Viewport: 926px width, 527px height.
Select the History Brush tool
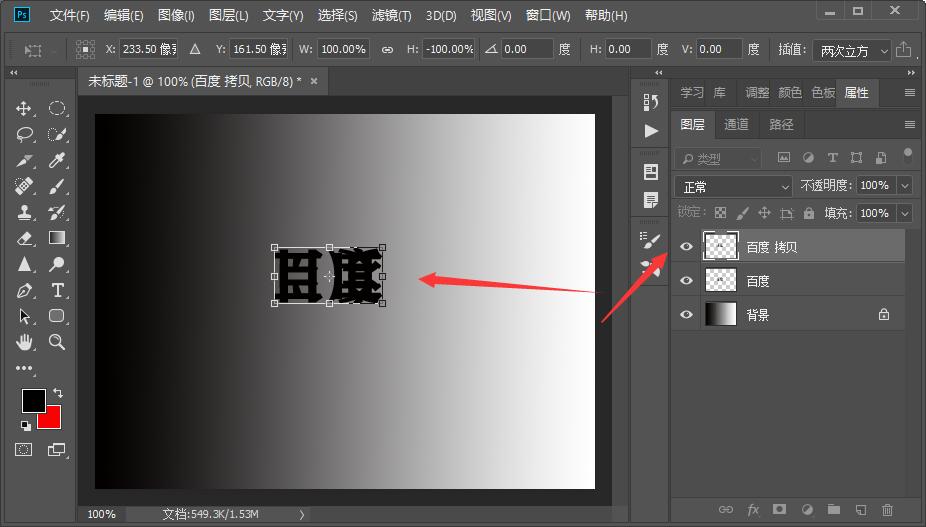[57, 212]
